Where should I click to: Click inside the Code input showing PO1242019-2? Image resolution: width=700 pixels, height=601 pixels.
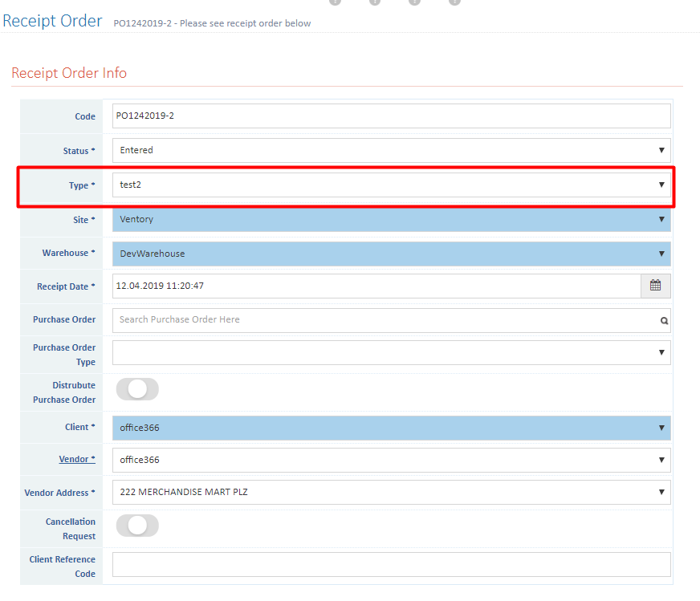[x=321, y=116]
